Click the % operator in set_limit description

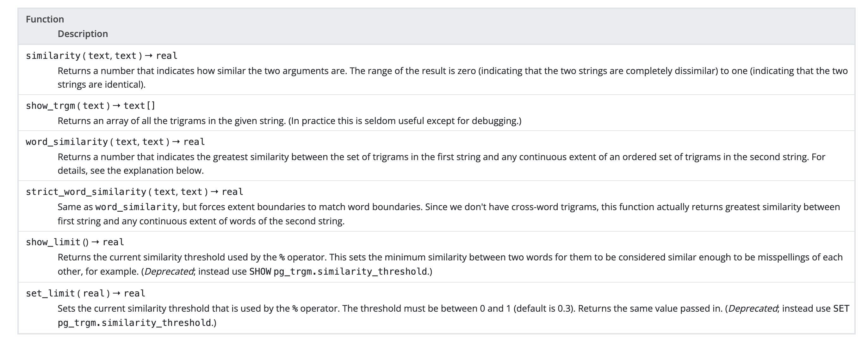pos(295,309)
